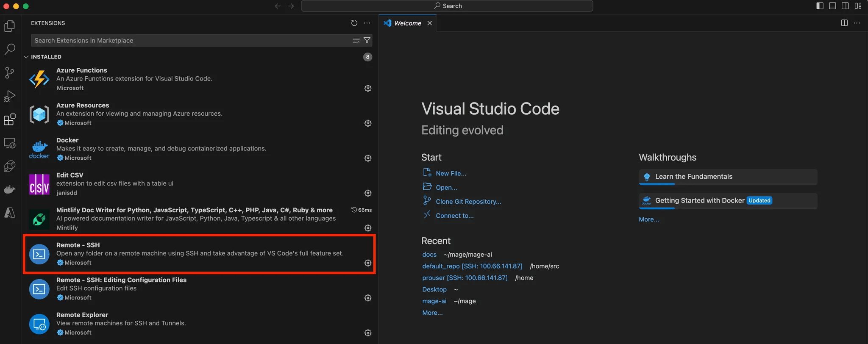This screenshot has width=868, height=344.
Task: Open Remote Explorer in activity bar
Action: click(9, 143)
